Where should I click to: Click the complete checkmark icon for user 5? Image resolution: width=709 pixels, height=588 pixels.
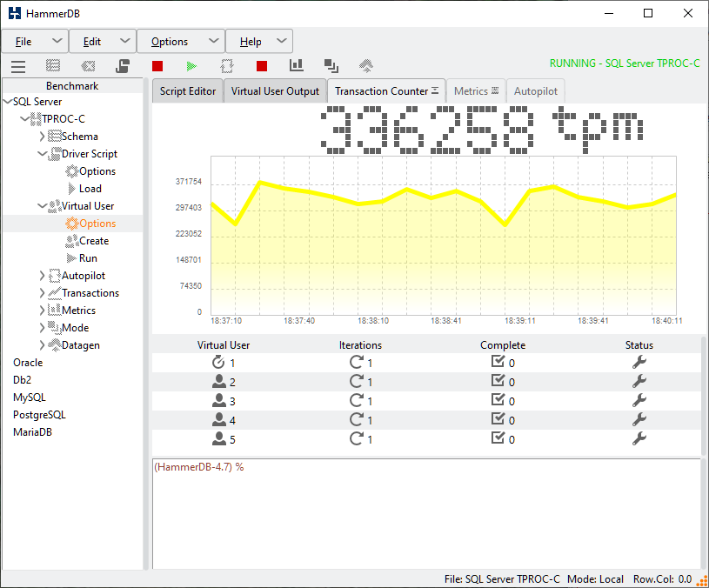(x=498, y=438)
